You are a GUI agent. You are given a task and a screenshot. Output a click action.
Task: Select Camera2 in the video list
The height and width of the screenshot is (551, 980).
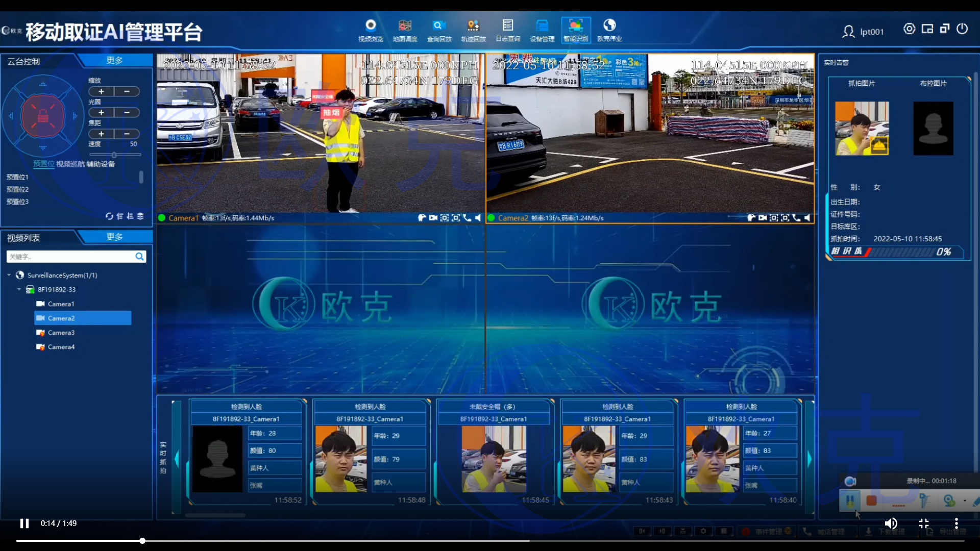point(82,318)
